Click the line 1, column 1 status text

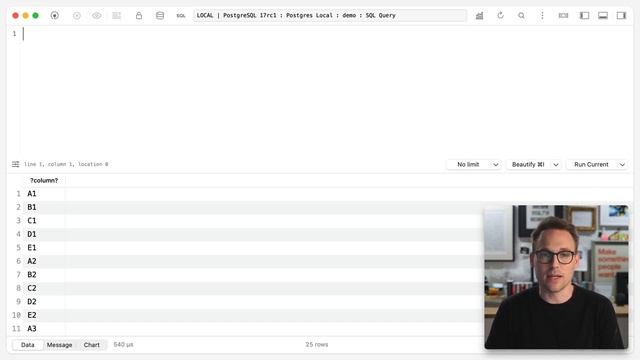(66, 164)
